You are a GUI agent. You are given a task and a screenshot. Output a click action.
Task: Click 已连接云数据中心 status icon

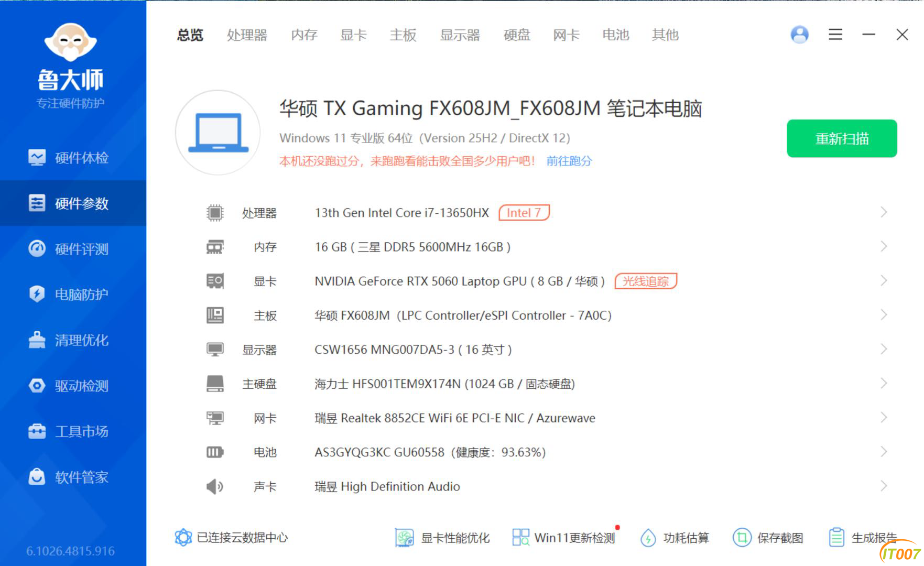click(x=183, y=537)
